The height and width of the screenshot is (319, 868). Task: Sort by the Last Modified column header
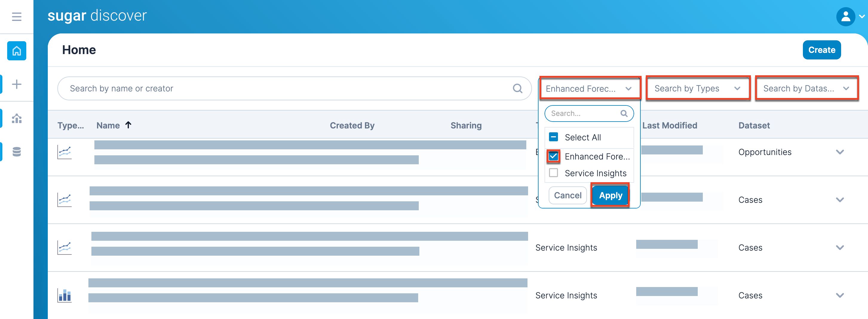[670, 126]
